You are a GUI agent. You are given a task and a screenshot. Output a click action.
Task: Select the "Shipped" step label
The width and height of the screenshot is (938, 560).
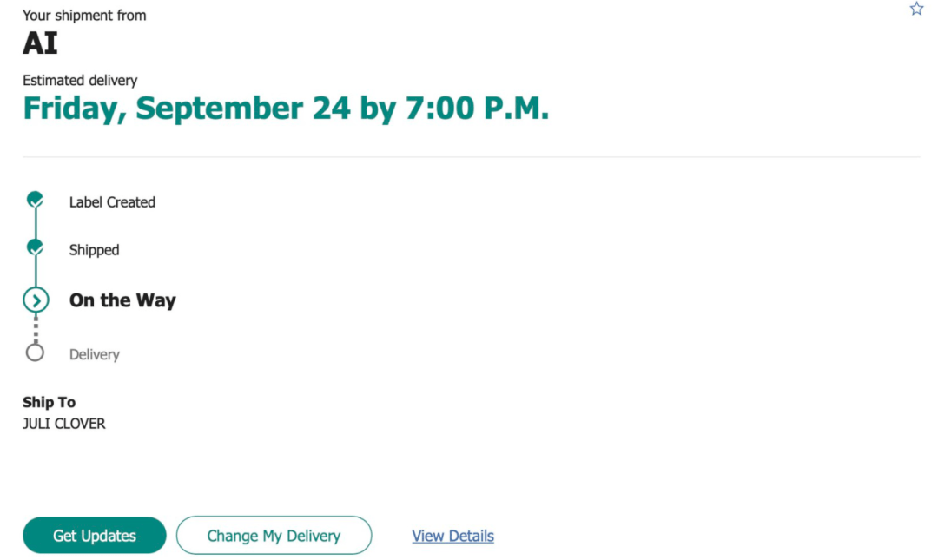click(94, 250)
